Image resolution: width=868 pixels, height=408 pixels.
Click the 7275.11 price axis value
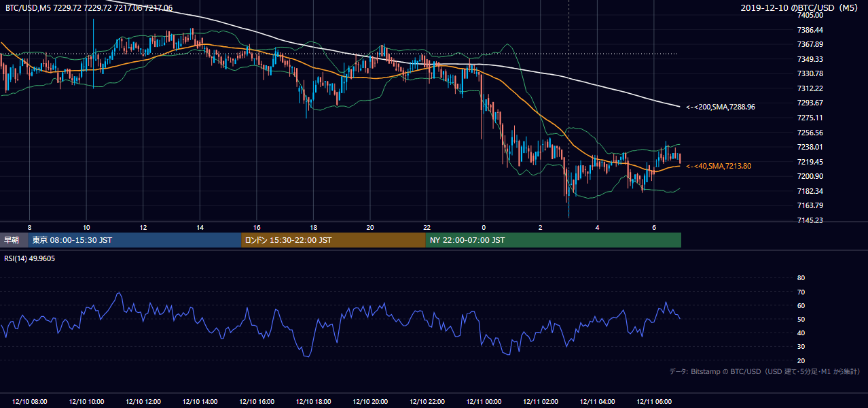coord(810,118)
